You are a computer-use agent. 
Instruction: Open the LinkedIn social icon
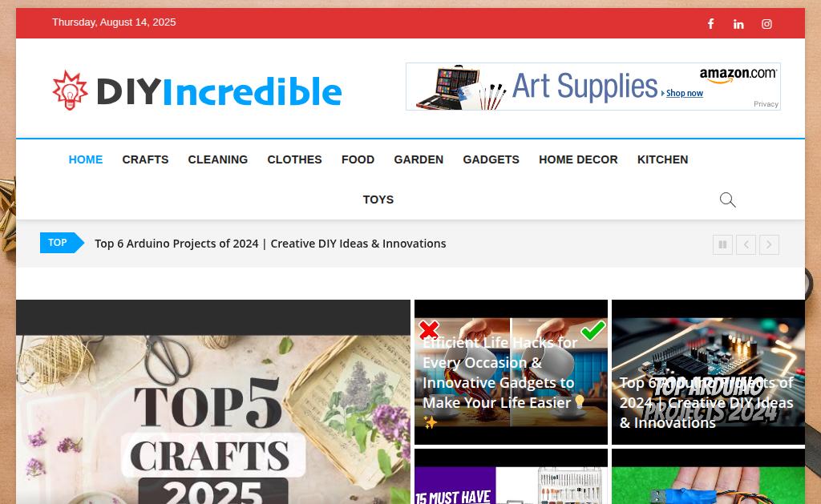738,24
